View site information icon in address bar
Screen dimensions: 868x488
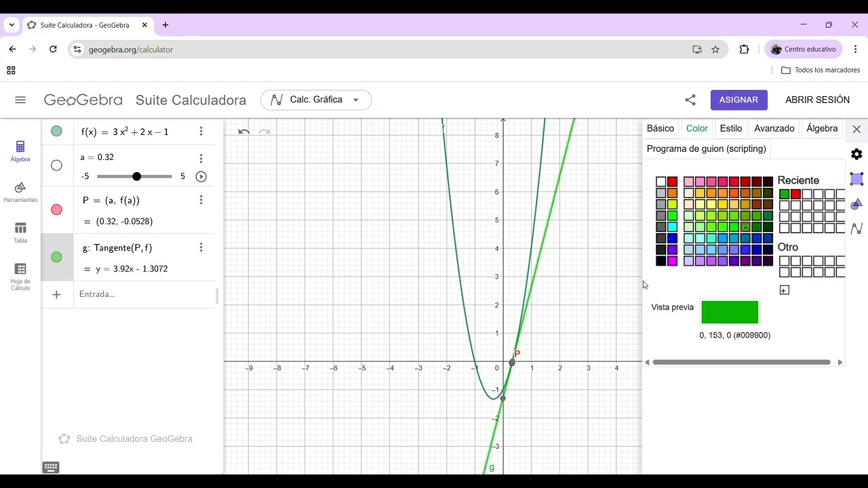tap(77, 49)
